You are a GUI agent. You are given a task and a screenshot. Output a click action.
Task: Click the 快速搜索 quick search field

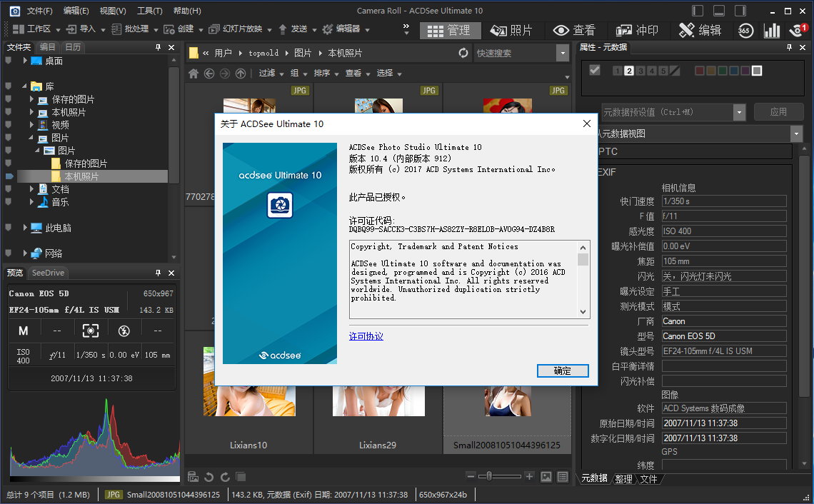point(514,53)
